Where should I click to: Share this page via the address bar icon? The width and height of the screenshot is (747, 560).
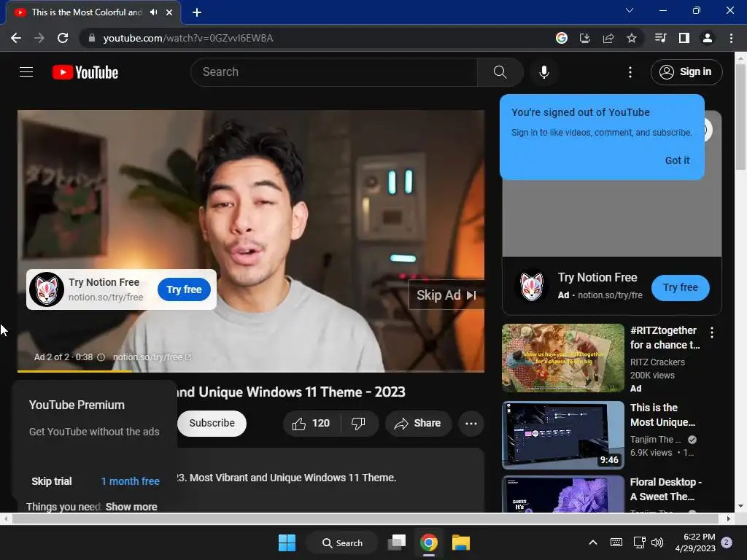coord(608,38)
